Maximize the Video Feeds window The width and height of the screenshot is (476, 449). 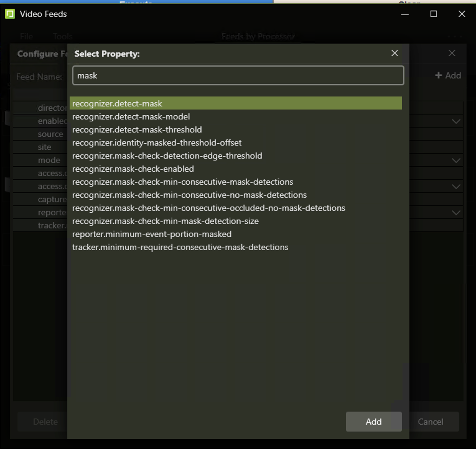433,14
